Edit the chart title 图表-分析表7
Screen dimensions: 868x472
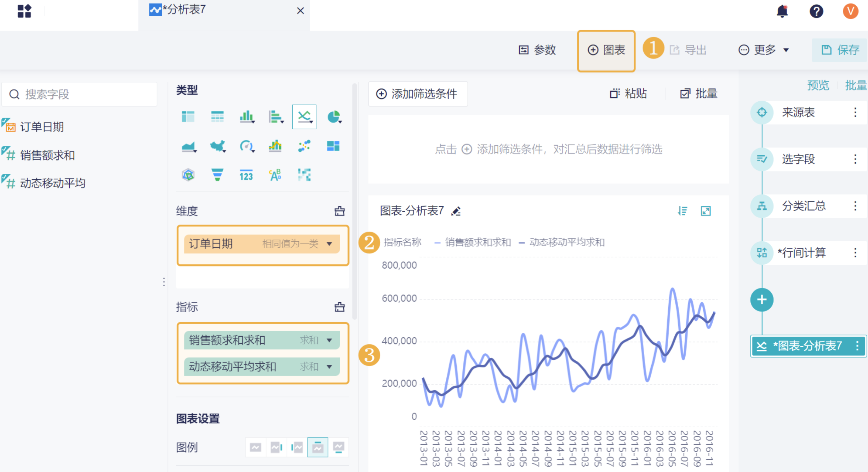pos(456,212)
